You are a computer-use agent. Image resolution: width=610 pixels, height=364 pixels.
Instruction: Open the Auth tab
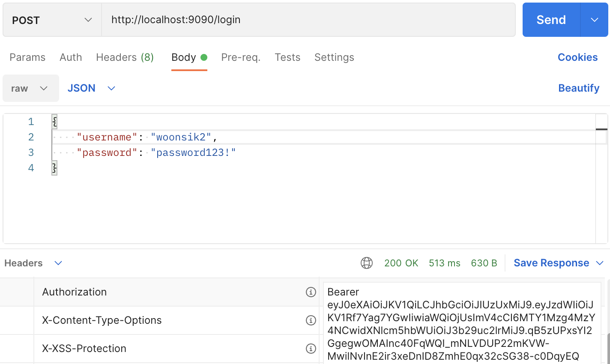coord(71,57)
